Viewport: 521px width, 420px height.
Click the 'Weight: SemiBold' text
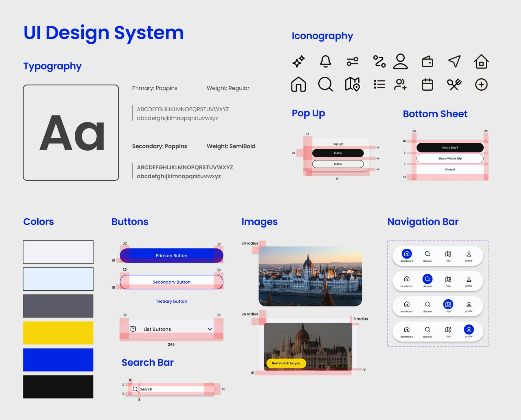pos(231,146)
